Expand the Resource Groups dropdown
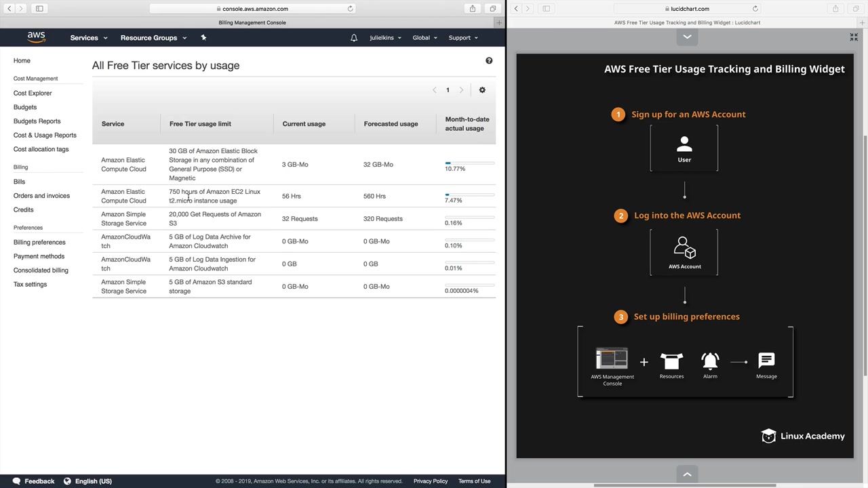Screen dimensions: 868x488 point(153,38)
